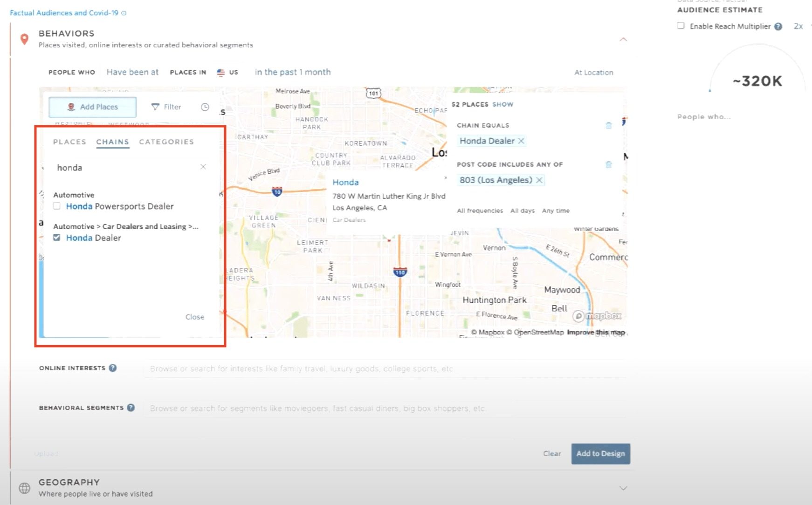The height and width of the screenshot is (505, 812).
Task: Click the Interstate 10 shield on map
Action: pos(277,191)
